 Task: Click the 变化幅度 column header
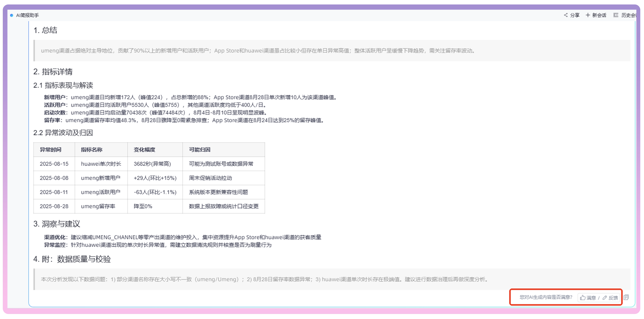coord(144,150)
